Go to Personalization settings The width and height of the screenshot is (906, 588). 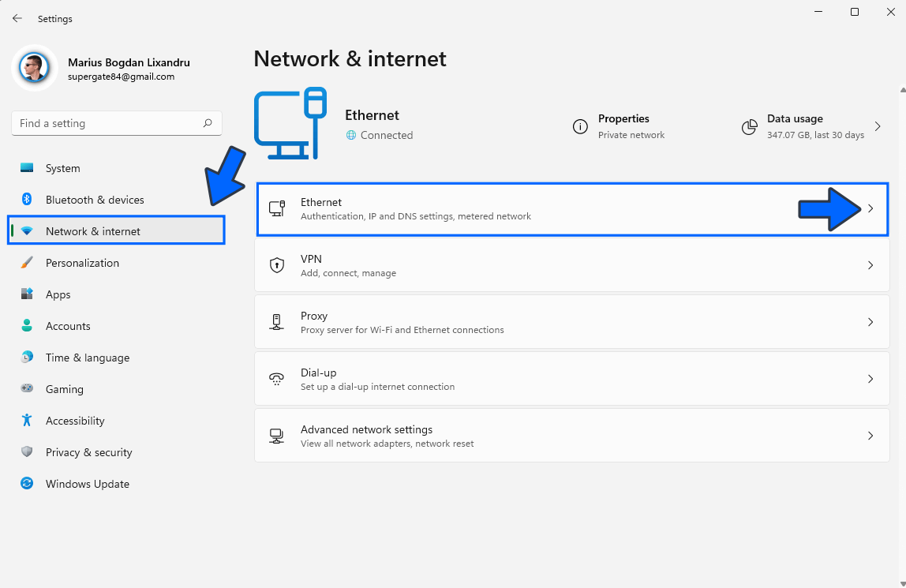tap(82, 263)
